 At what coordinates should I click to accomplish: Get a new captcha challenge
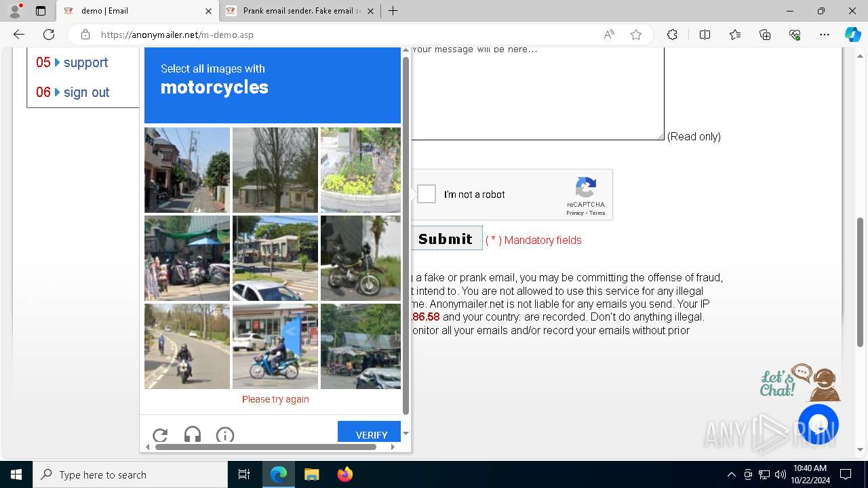(x=160, y=435)
